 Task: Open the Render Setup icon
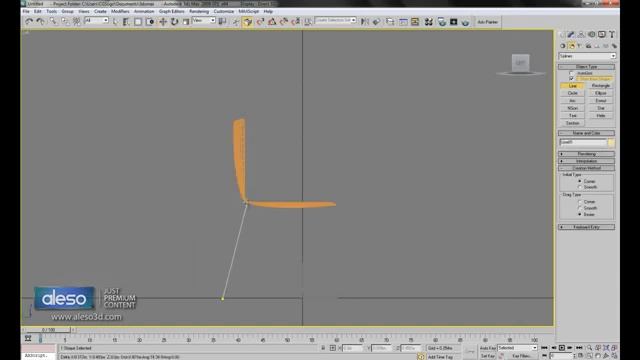coord(442,22)
